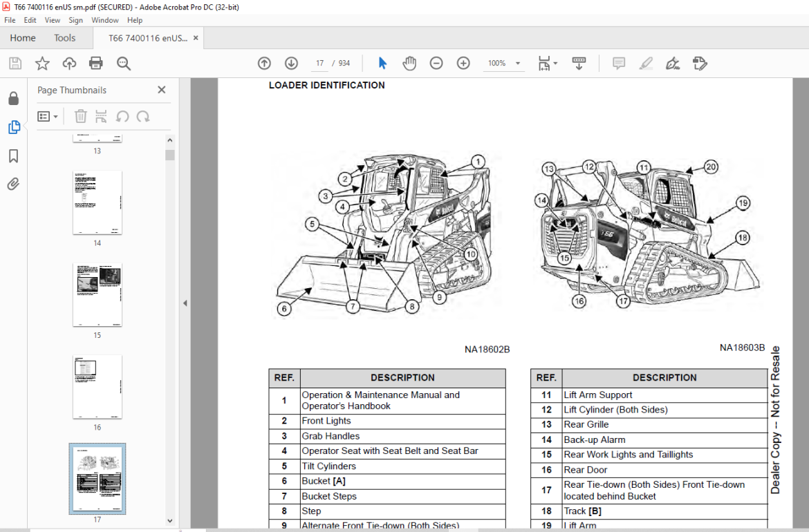The height and width of the screenshot is (532, 809).
Task: Click the Print file icon
Action: (x=96, y=64)
